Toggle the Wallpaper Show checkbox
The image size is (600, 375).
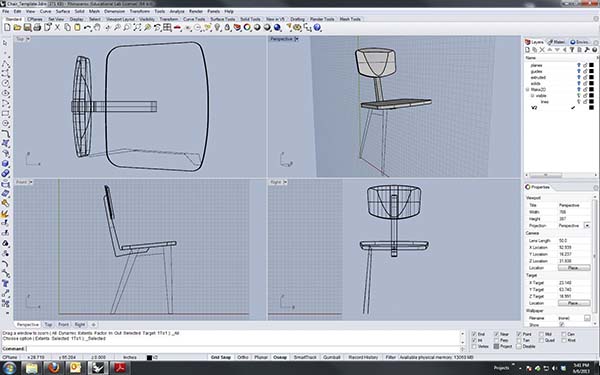561,324
